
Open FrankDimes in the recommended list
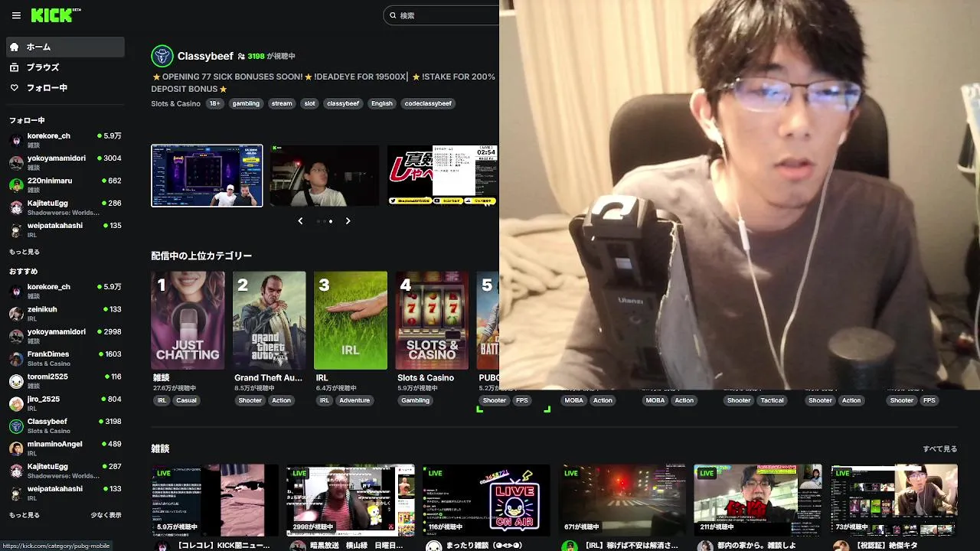coord(65,358)
